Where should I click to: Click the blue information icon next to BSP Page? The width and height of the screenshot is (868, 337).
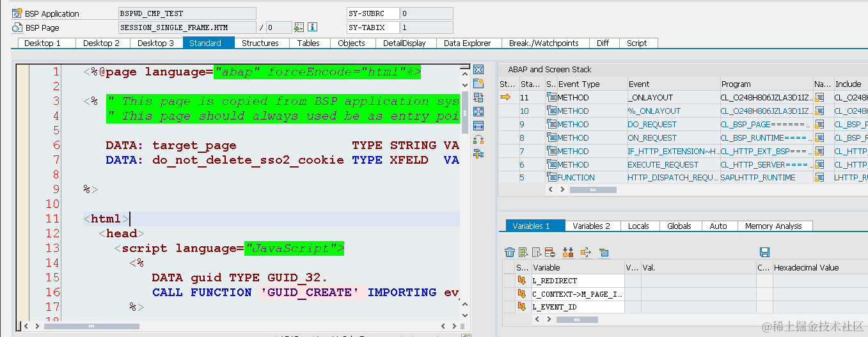[313, 27]
